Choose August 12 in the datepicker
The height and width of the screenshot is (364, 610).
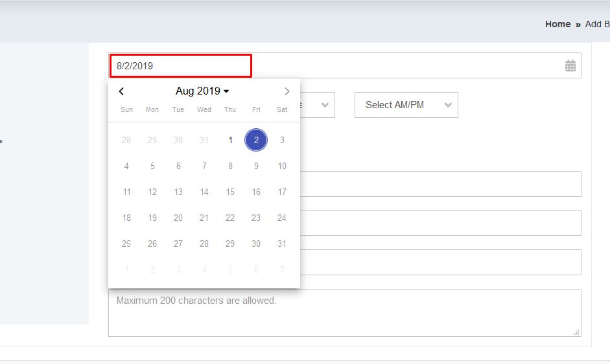pos(152,192)
